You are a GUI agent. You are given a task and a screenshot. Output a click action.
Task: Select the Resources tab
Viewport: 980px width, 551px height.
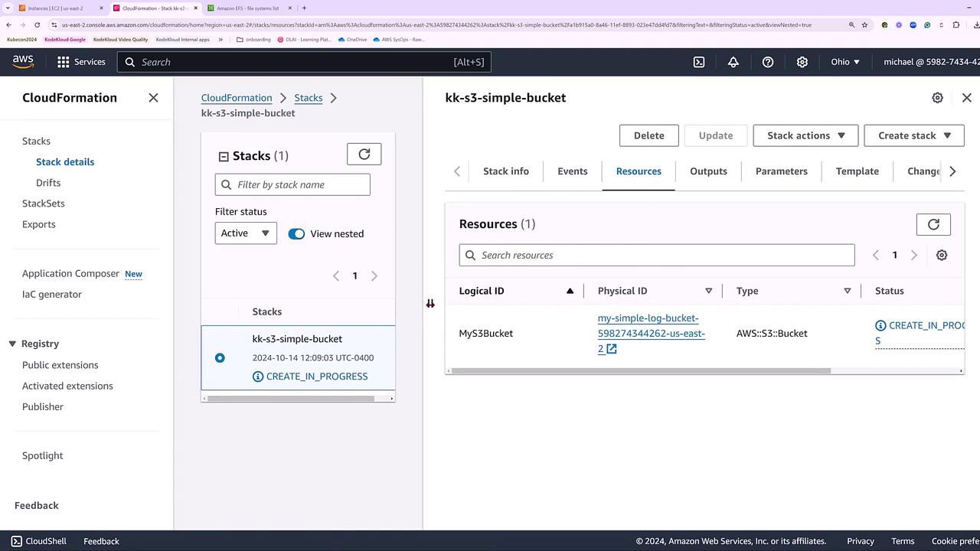pyautogui.click(x=639, y=171)
